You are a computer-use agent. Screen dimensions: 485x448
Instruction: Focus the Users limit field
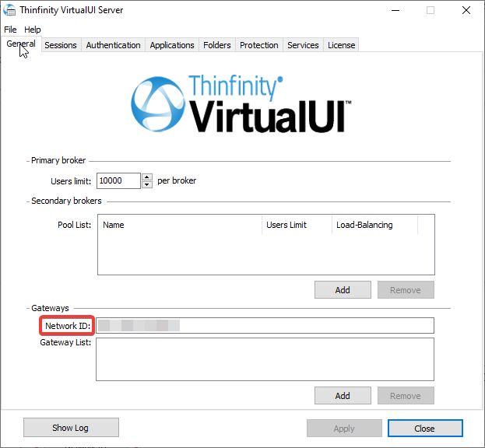tap(118, 180)
